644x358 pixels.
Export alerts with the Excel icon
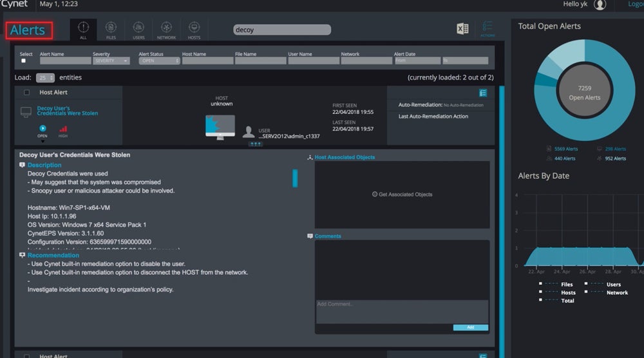coord(462,29)
